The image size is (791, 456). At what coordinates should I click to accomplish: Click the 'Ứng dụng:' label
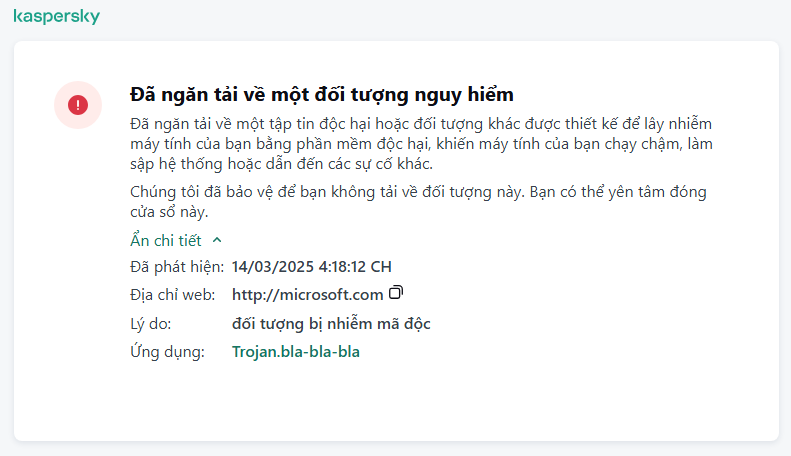(167, 352)
